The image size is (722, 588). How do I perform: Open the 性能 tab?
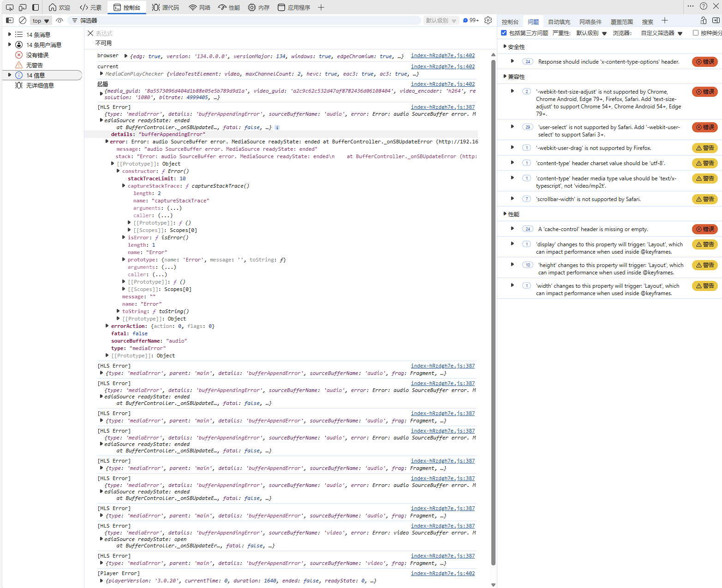click(x=229, y=7)
